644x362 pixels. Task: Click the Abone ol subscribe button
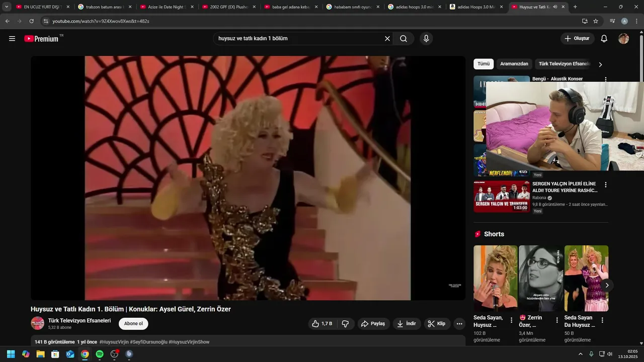(x=133, y=324)
